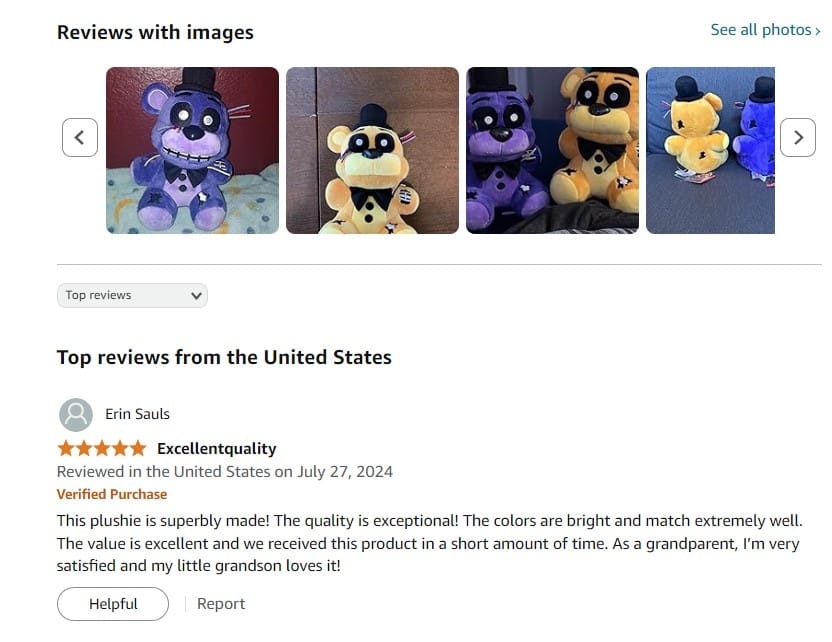Click the previous arrow in the review image carousel
This screenshot has width=832, height=642.
click(x=80, y=137)
